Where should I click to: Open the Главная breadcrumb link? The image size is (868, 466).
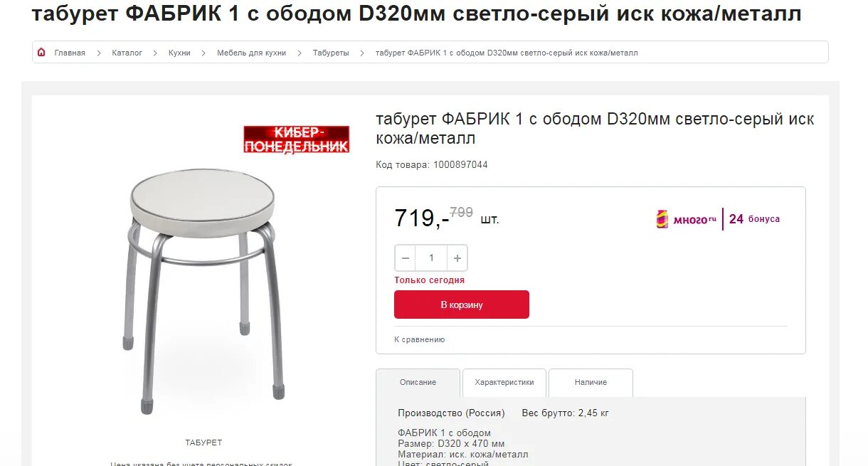coord(70,53)
